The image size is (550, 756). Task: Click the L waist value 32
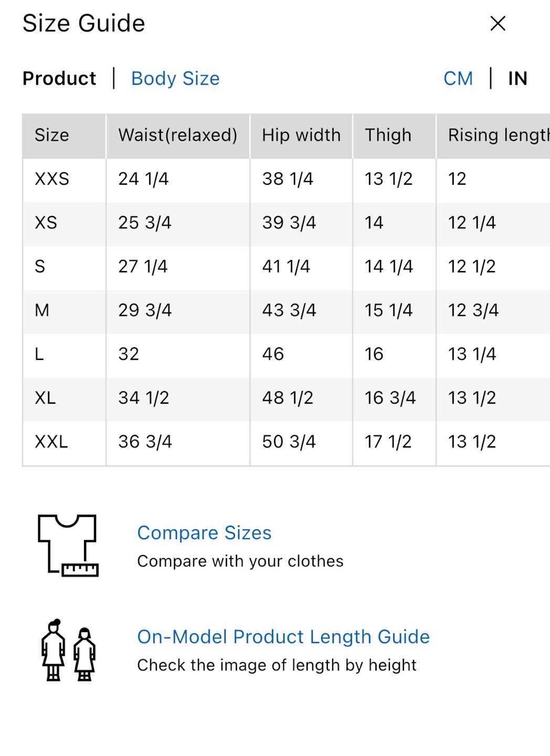coord(129,354)
